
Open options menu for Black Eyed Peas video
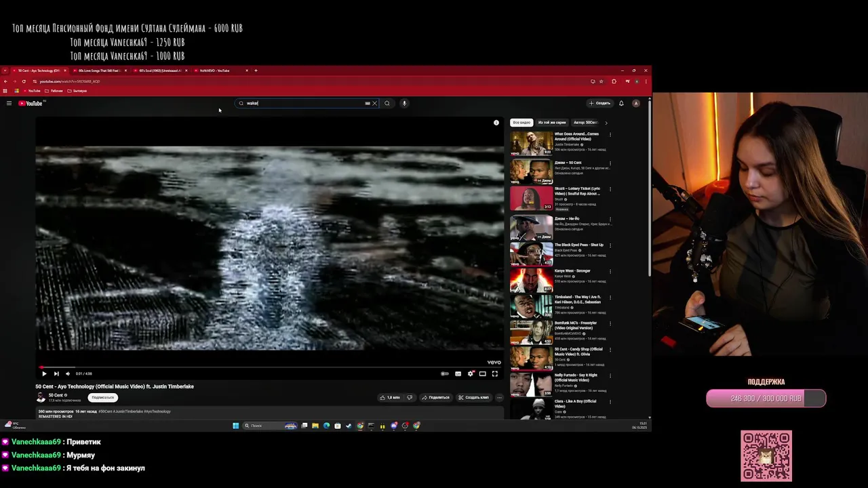610,245
